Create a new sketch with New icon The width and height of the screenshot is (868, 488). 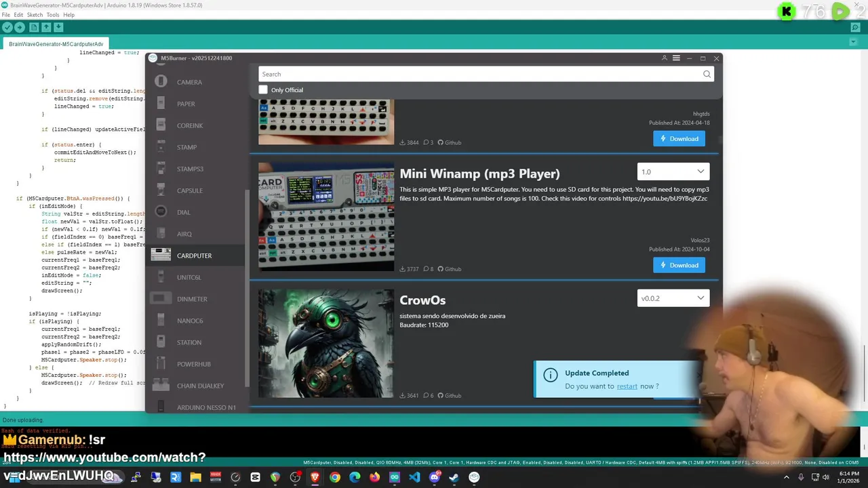pos(34,28)
